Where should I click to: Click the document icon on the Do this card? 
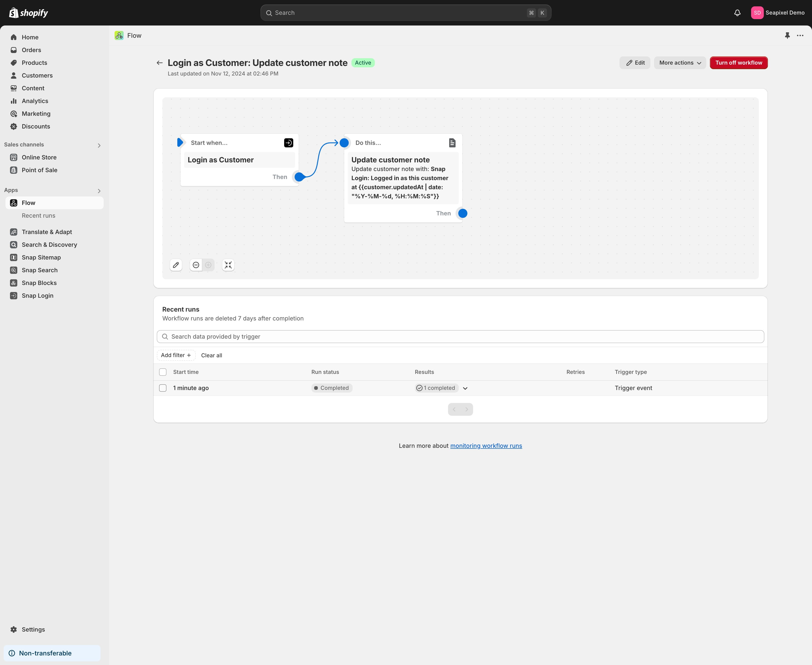[x=452, y=143]
